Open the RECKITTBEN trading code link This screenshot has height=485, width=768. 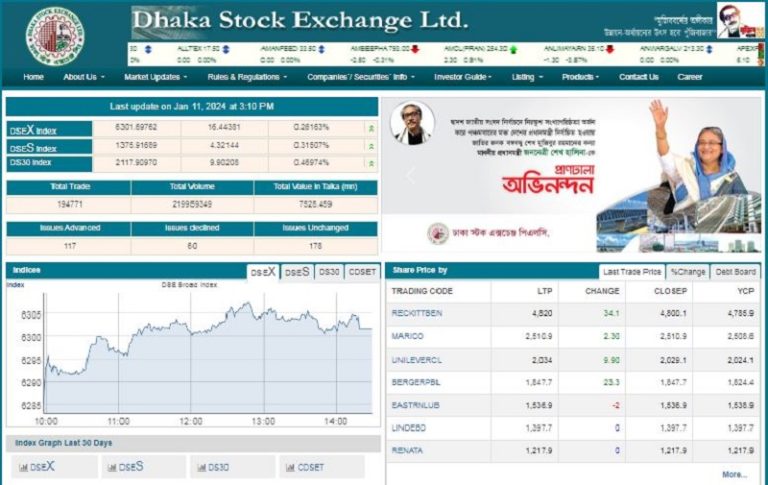tap(417, 313)
